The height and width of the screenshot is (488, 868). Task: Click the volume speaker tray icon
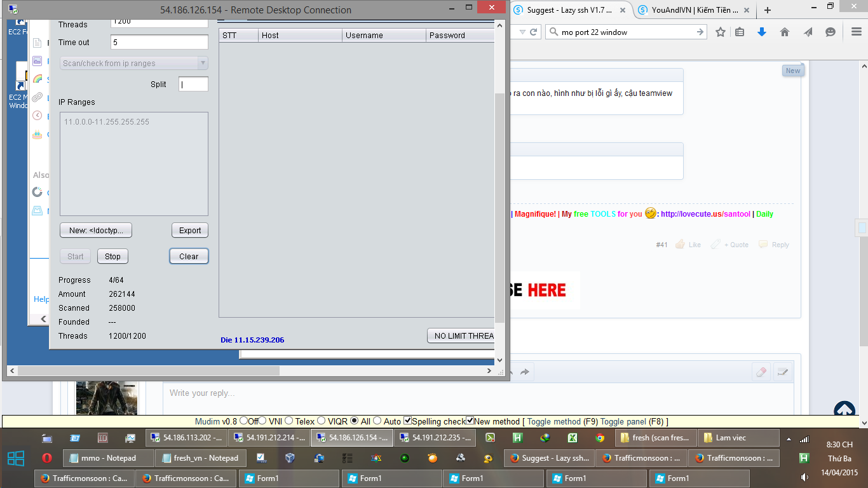click(805, 477)
